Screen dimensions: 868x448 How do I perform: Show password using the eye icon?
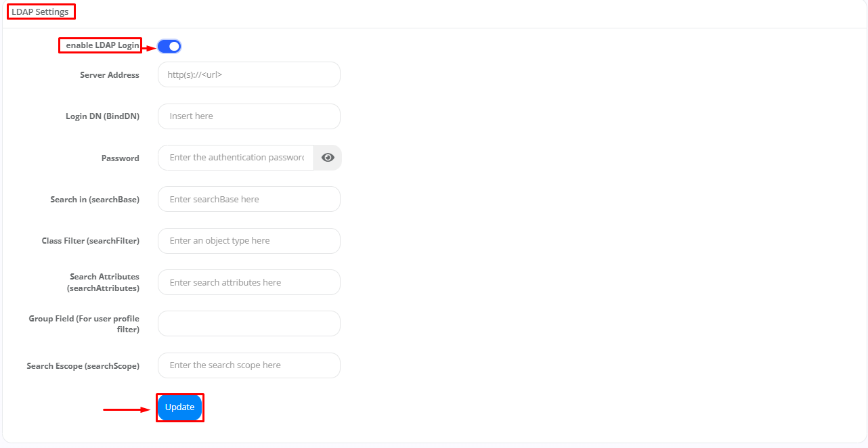(328, 158)
